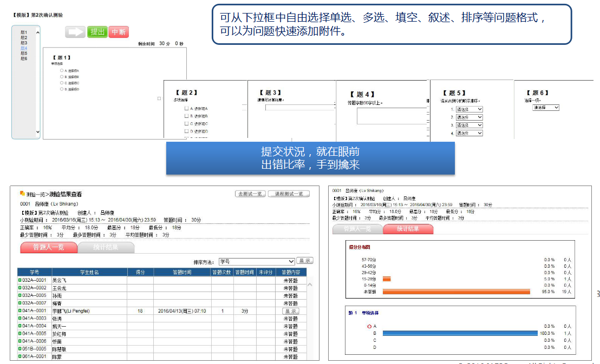Click the red 中断 button

119,32
